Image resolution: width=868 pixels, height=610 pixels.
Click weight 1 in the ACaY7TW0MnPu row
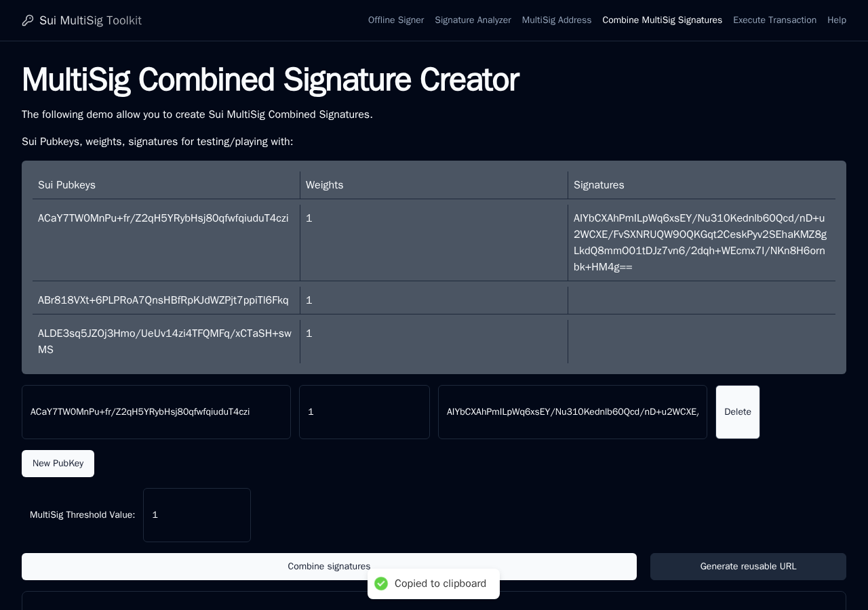(x=434, y=243)
